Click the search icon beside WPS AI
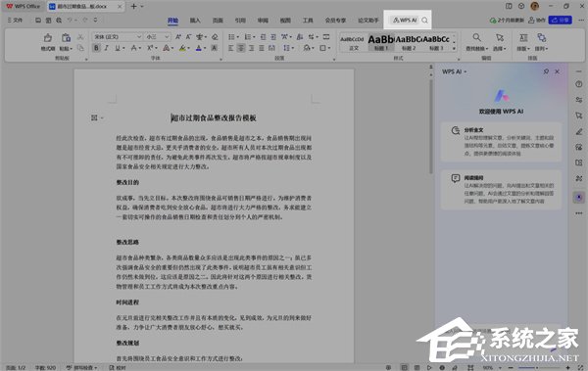This screenshot has height=371, width=588. 424,21
